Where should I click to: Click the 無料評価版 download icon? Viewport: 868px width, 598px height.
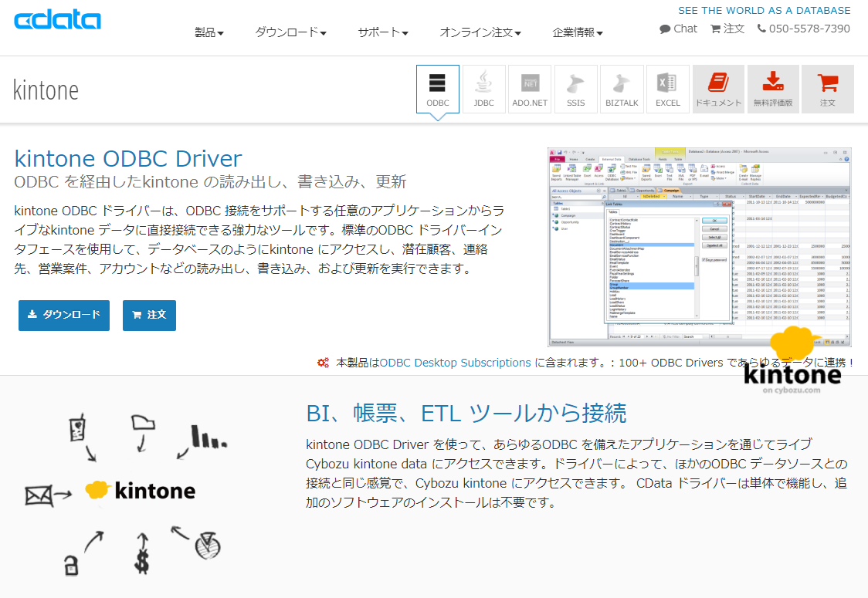pyautogui.click(x=772, y=88)
